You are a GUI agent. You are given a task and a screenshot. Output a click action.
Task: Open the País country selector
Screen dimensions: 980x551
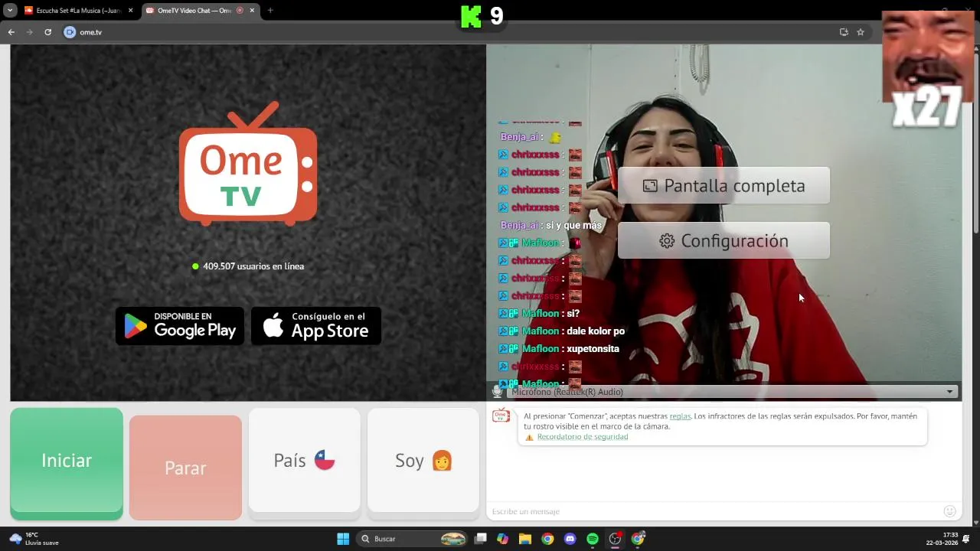point(304,460)
